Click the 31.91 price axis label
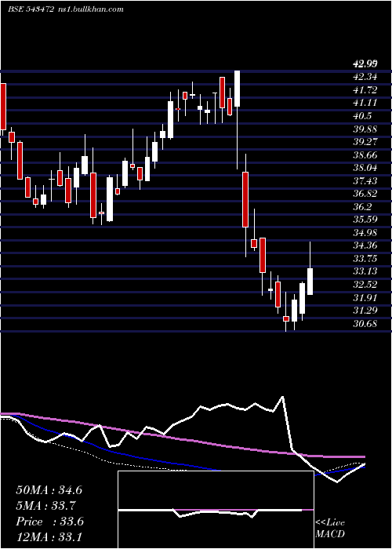 tap(365, 297)
